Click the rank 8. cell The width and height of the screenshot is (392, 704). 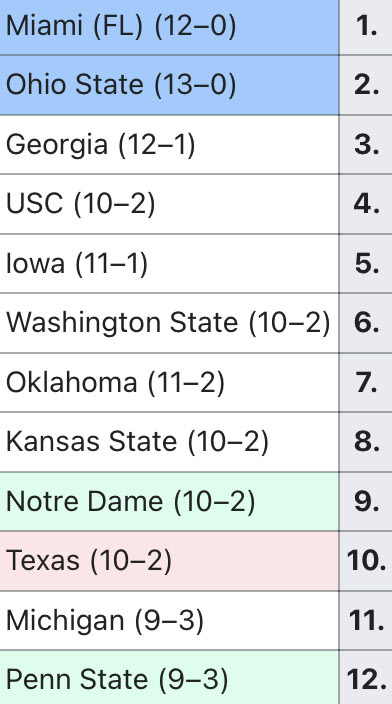click(366, 442)
